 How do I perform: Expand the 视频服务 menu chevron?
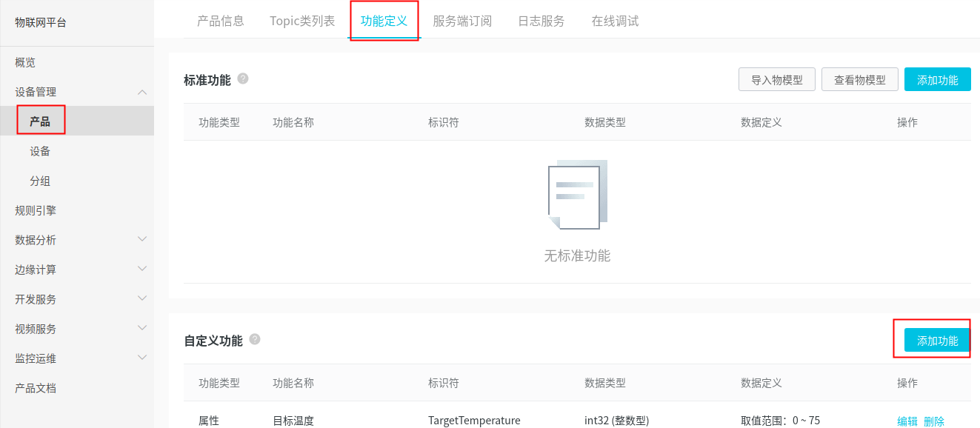tap(142, 328)
